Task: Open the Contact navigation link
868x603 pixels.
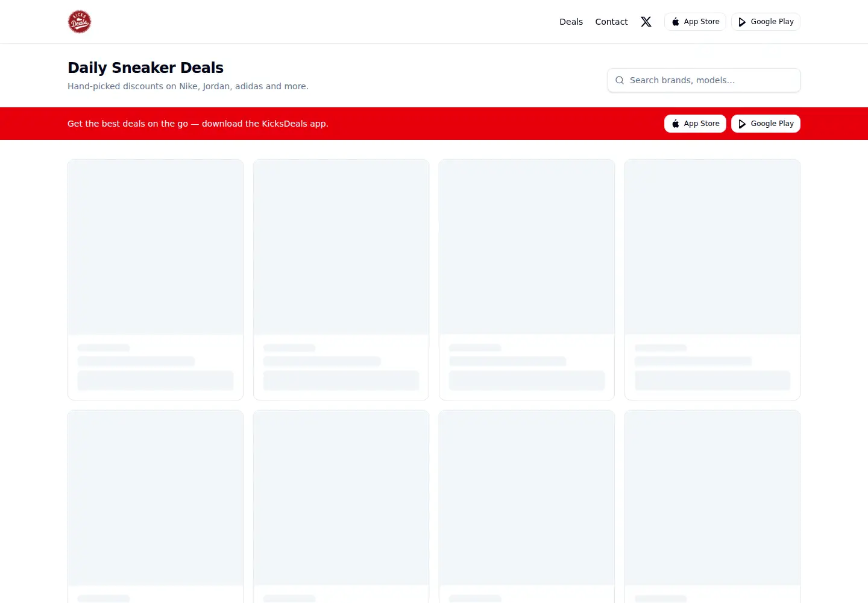Action: click(611, 22)
